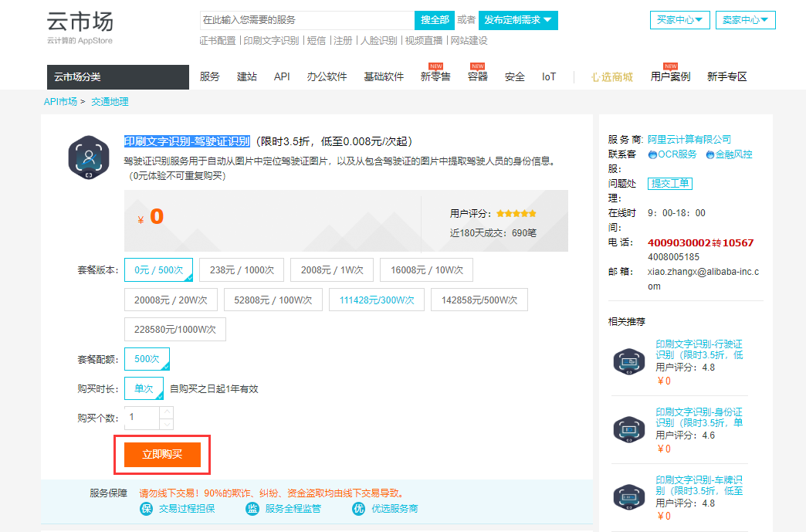Open the IoT navigation tab
806x532 pixels.
[548, 76]
